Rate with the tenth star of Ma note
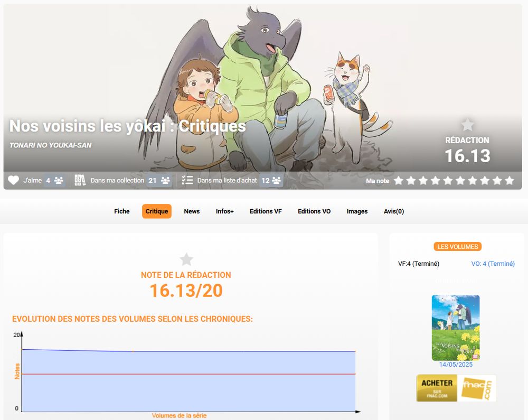528x420 pixels. [510, 181]
